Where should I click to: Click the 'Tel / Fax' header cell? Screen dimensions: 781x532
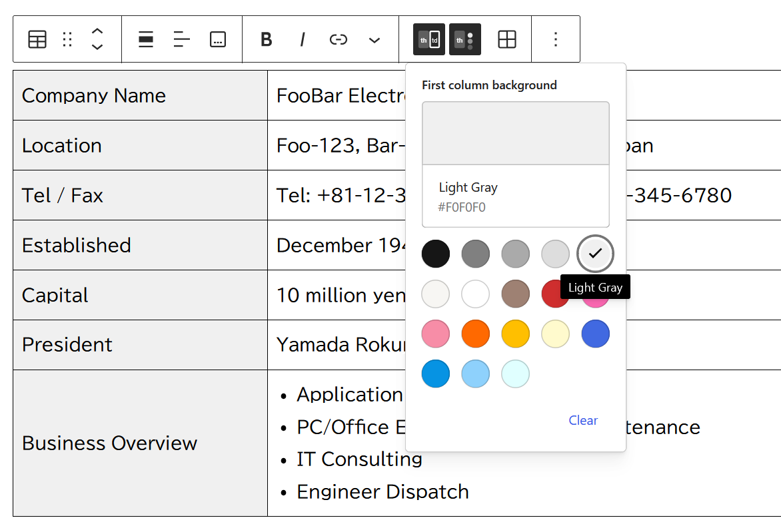[140, 195]
